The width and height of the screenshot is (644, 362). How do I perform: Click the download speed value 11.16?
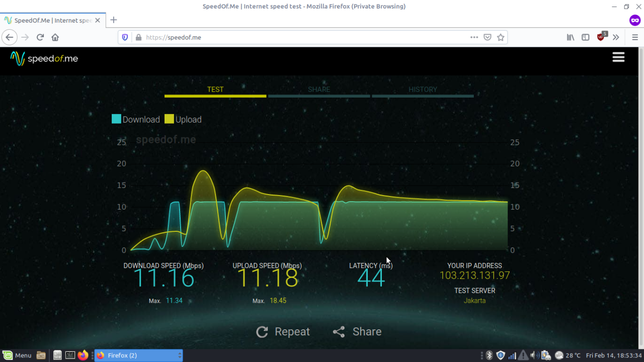point(164,278)
